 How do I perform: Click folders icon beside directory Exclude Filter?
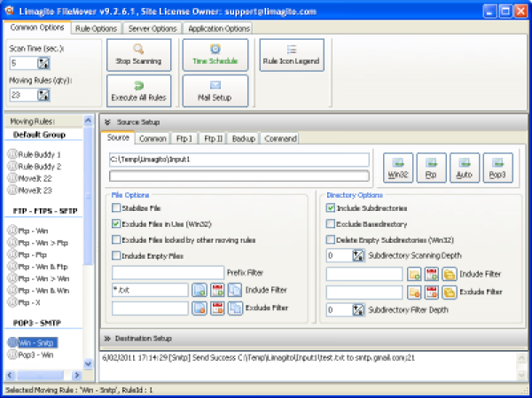[450, 293]
